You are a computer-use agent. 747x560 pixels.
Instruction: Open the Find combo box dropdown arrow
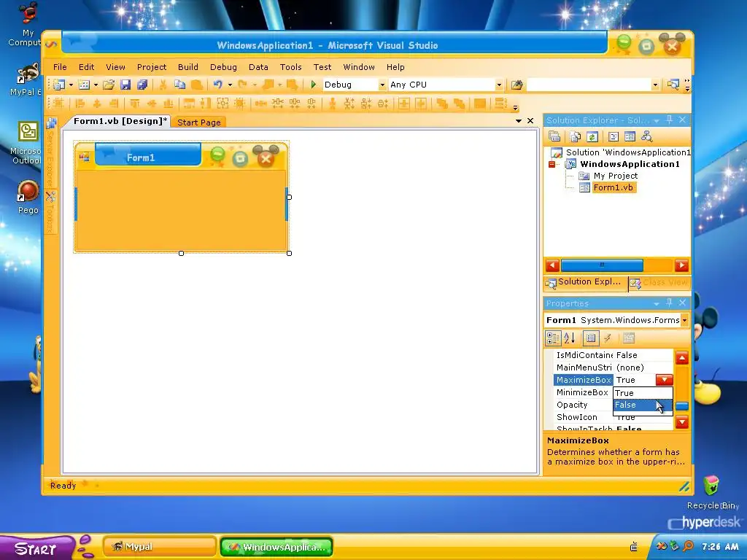pos(655,85)
